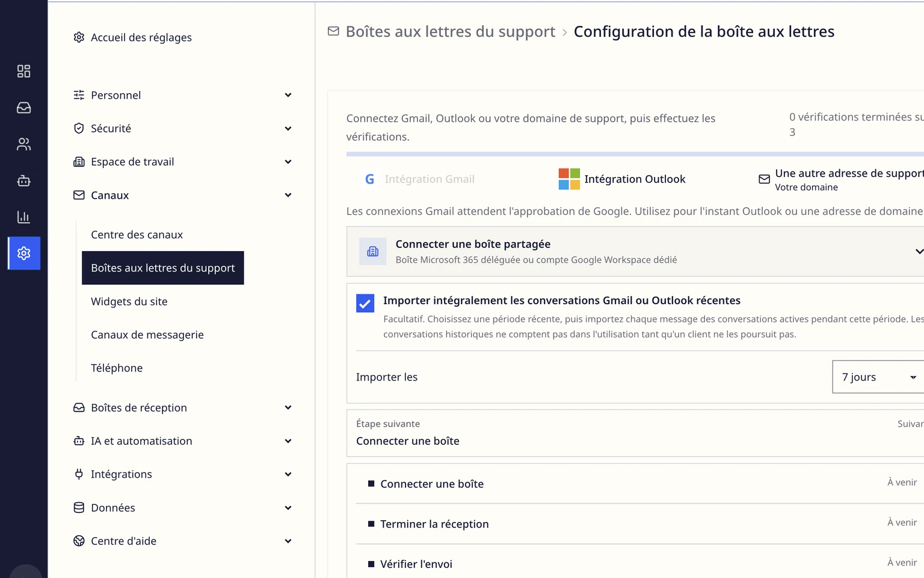This screenshot has width=924, height=578.
Task: Uncheck the import recent conversations checkbox
Action: click(x=365, y=303)
